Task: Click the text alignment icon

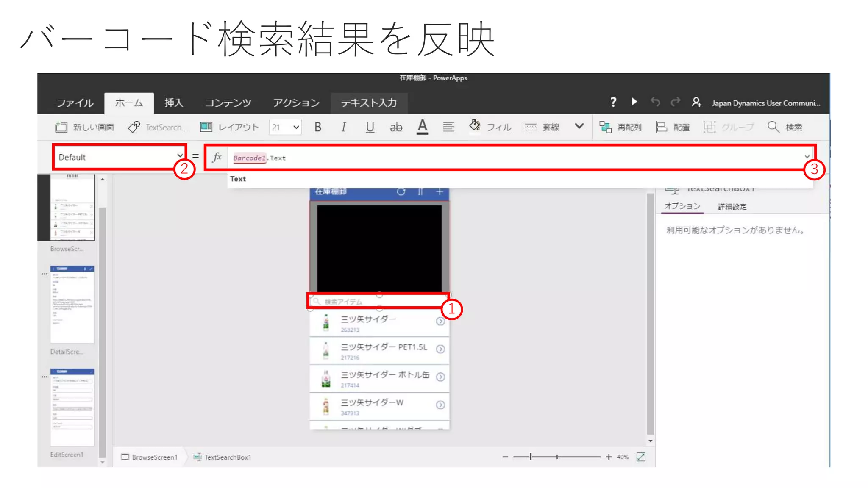Action: pos(448,127)
